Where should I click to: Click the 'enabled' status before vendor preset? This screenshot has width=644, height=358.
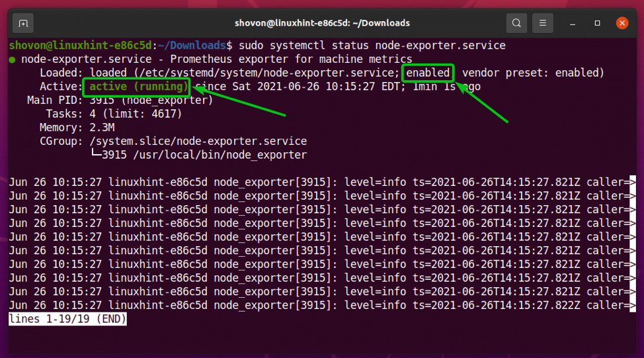point(428,73)
